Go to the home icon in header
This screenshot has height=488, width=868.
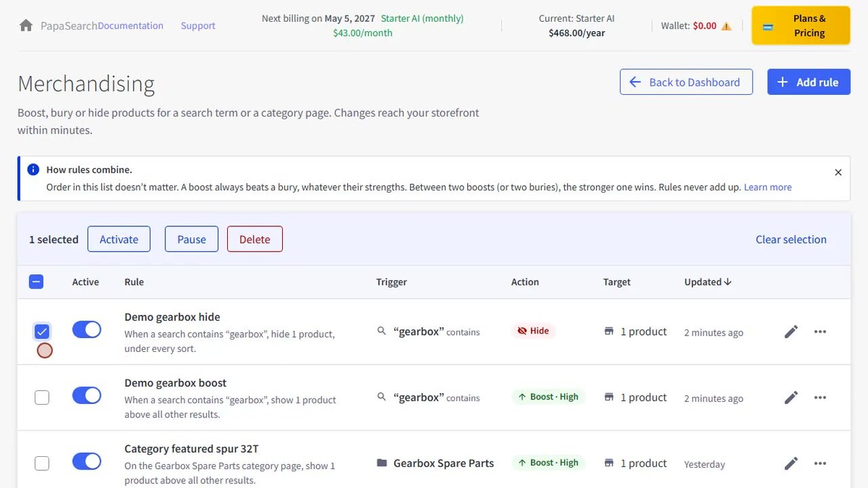pyautogui.click(x=26, y=26)
